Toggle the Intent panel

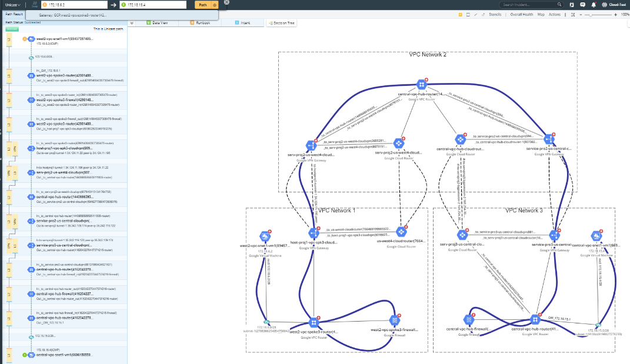point(244,22)
